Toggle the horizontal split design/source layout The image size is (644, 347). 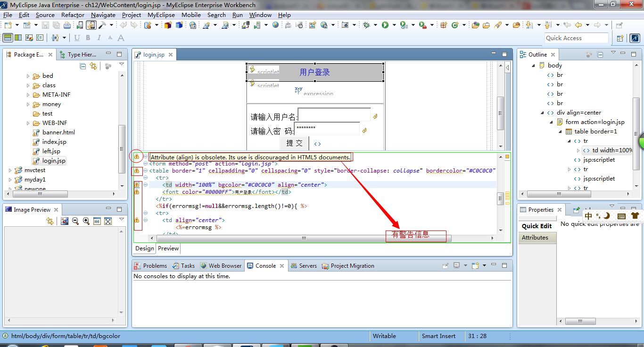pyautogui.click(x=8, y=38)
